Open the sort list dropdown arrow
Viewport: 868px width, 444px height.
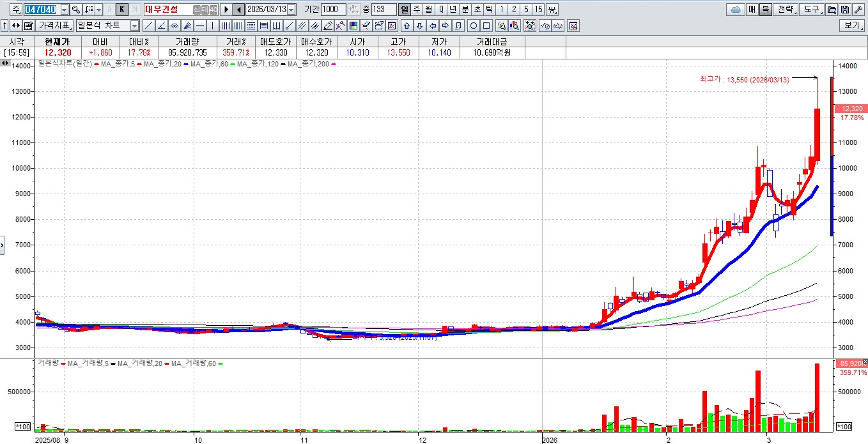coord(98,10)
